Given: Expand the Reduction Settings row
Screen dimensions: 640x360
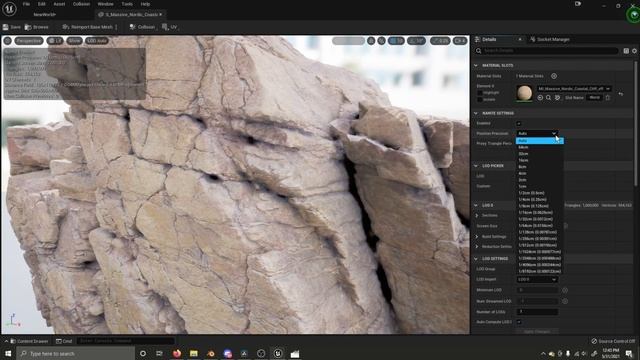Looking at the screenshot, I should [477, 247].
